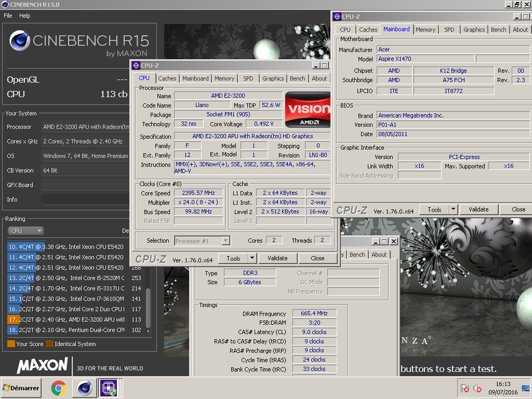This screenshot has width=532, height=399.
Task: Click network icon in system tray
Action: 526,388
